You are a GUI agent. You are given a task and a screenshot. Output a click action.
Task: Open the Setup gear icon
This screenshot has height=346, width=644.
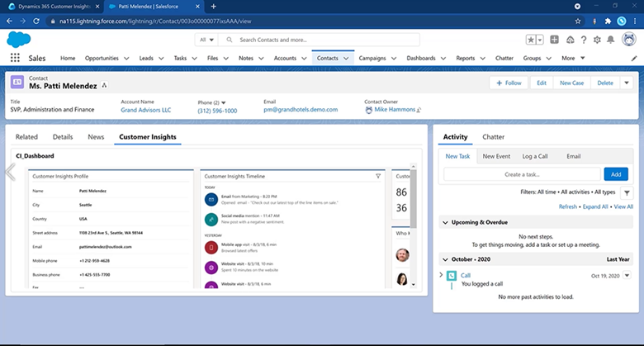[x=597, y=40]
